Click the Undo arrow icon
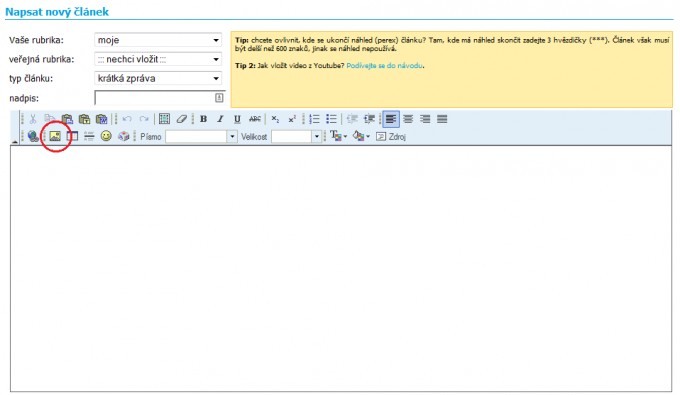Image resolution: width=680 pixels, height=395 pixels. (x=127, y=119)
